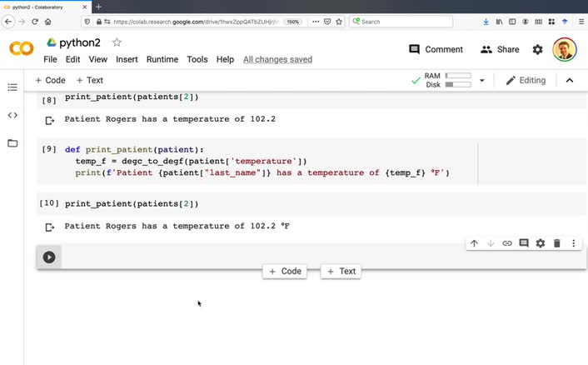The width and height of the screenshot is (588, 365).
Task: Open the Files folder panel
Action: (12, 143)
